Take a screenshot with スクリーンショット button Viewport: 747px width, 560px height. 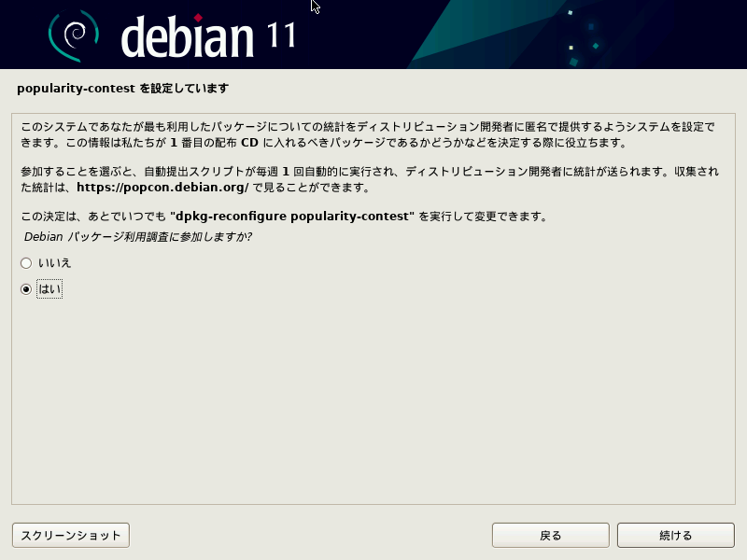[71, 535]
